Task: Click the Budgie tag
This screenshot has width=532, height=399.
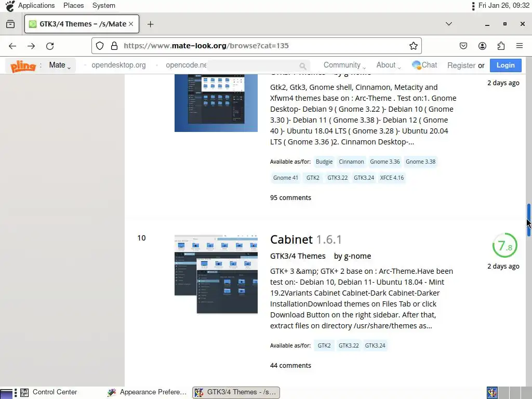Action: (324, 162)
